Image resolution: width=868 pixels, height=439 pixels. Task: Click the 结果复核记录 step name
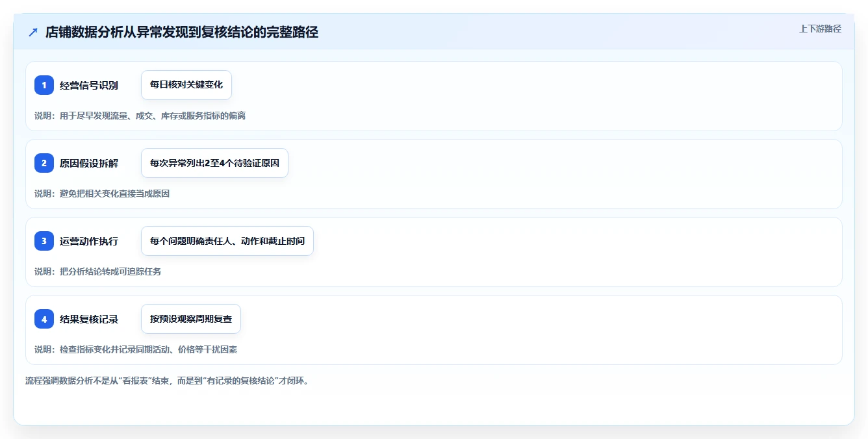[x=89, y=319]
